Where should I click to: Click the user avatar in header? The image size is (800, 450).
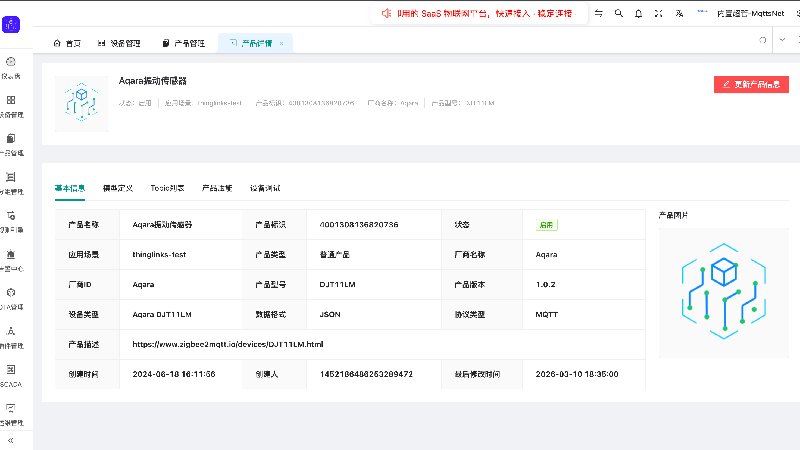[702, 13]
